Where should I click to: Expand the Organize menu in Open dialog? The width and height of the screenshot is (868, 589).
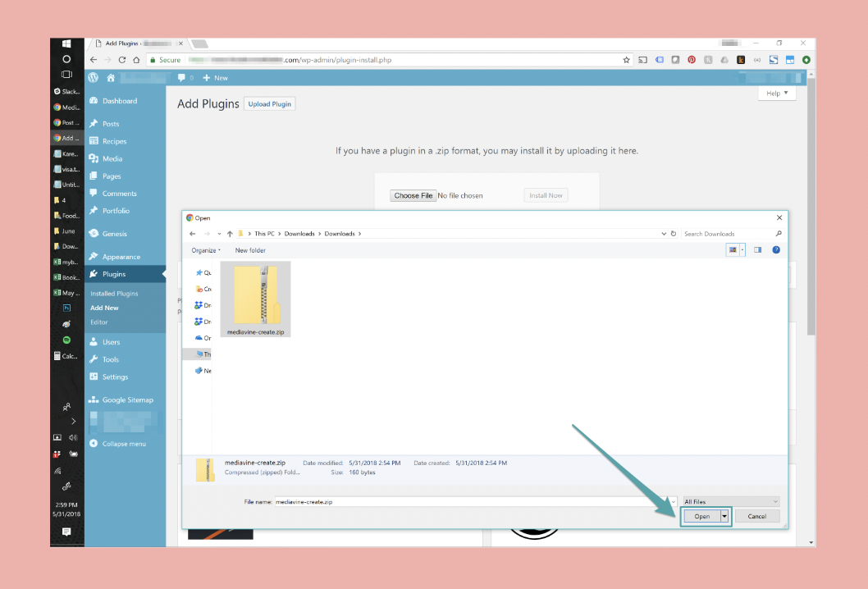(x=206, y=250)
